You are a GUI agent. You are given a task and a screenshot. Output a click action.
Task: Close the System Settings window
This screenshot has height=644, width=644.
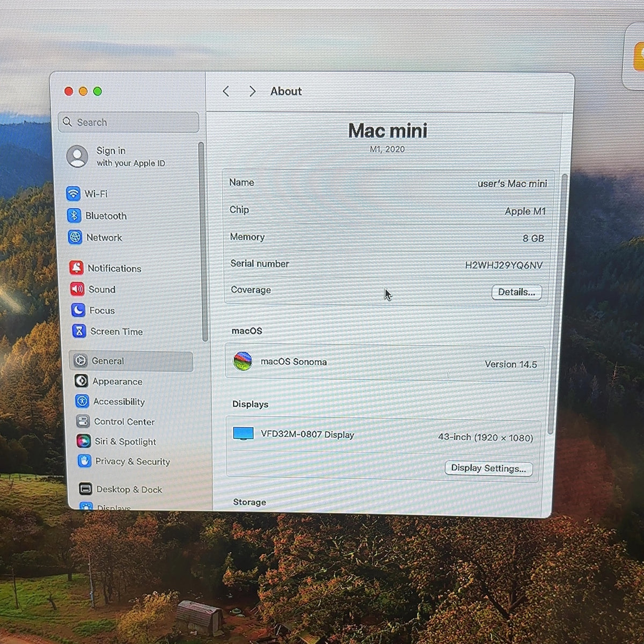click(x=69, y=91)
